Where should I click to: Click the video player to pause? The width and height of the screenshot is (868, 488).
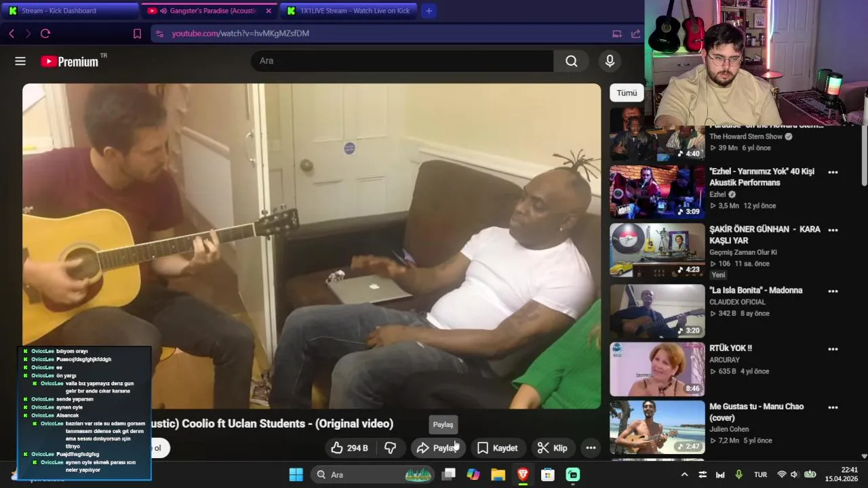click(311, 246)
